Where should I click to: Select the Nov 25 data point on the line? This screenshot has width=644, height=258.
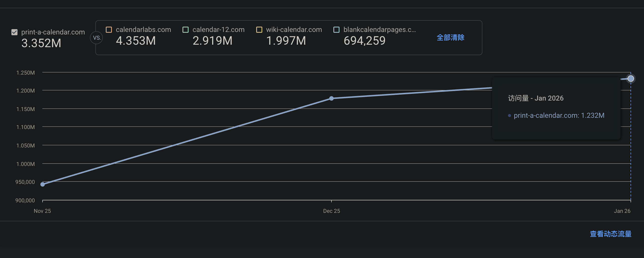click(43, 184)
